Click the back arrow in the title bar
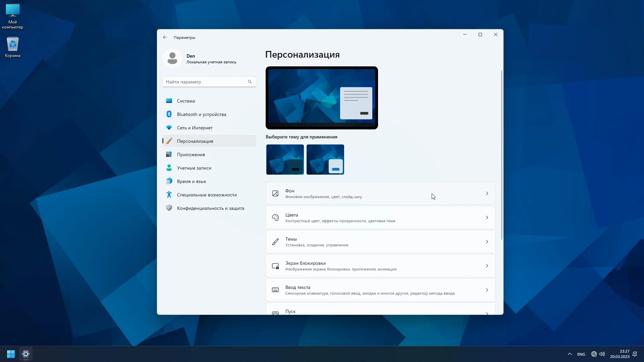This screenshot has height=362, width=644. 165,38
